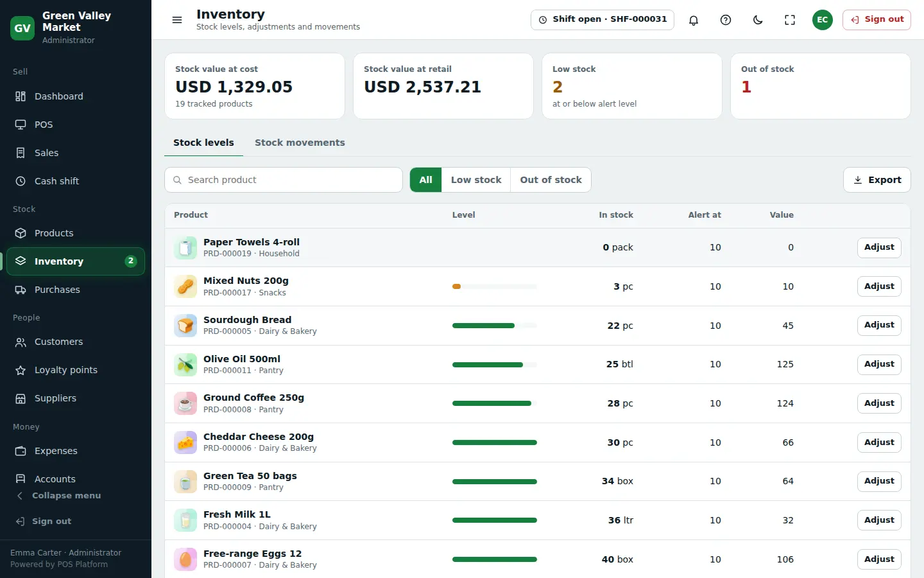
Task: Open Customers in the sidebar
Action: pyautogui.click(x=76, y=342)
